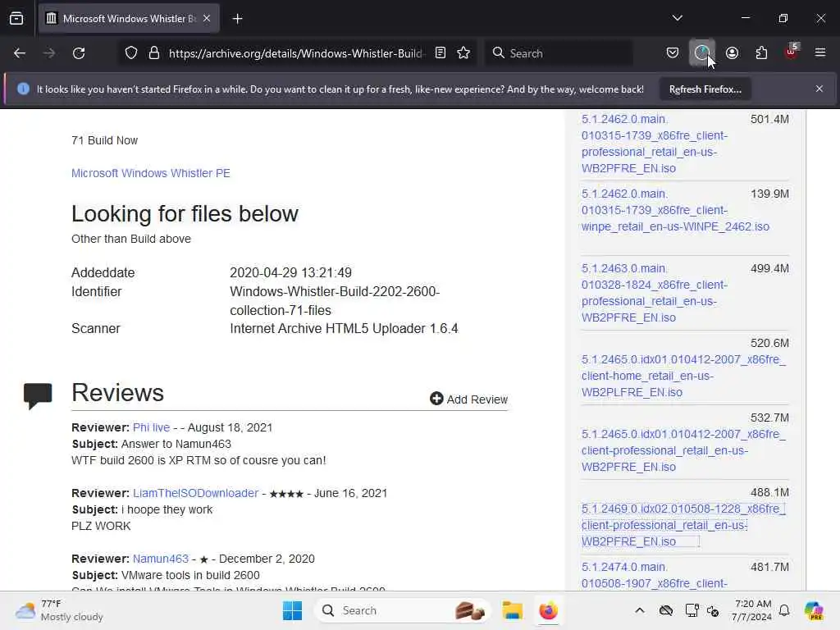Focus the archive.org URL address bar
The image size is (840, 630).
(296, 53)
